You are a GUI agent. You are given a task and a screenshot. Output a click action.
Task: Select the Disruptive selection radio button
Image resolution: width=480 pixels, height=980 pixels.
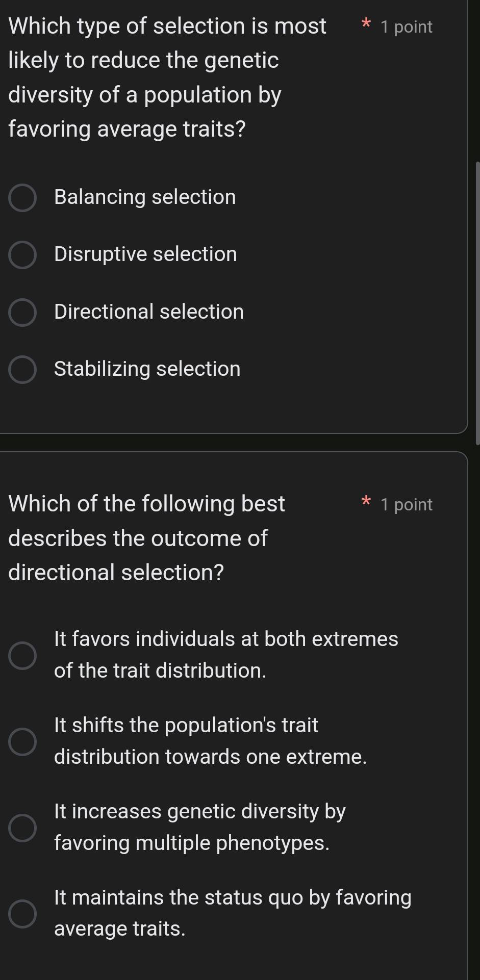click(x=22, y=255)
